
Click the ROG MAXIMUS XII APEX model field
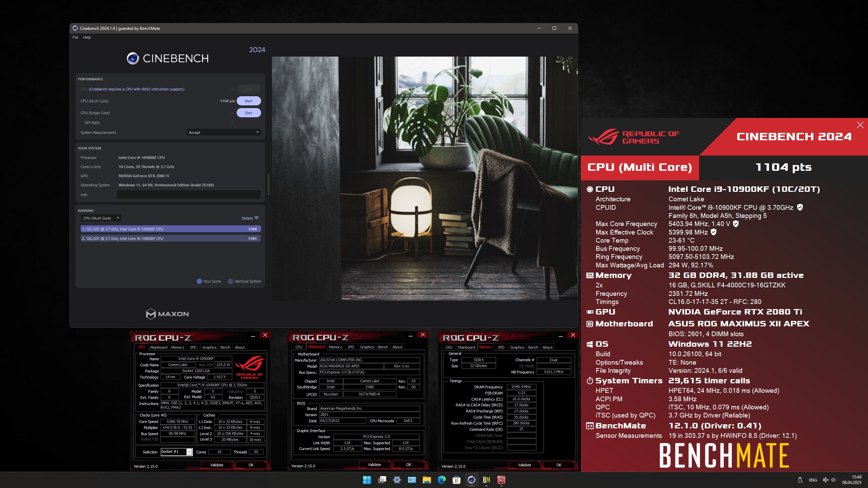point(351,366)
